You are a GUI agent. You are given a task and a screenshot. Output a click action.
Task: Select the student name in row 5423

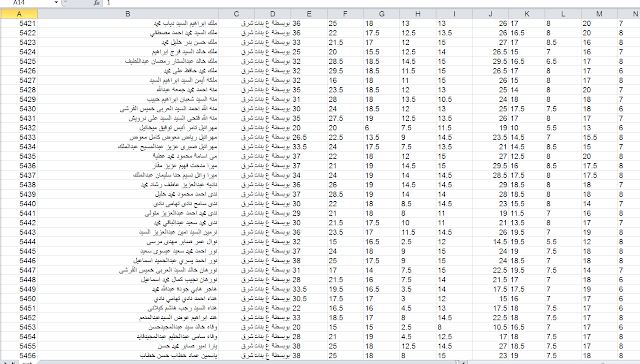189,42
